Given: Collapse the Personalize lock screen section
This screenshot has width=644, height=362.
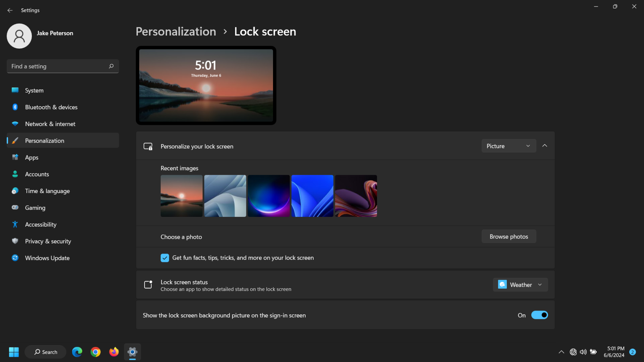Looking at the screenshot, I should 545,146.
